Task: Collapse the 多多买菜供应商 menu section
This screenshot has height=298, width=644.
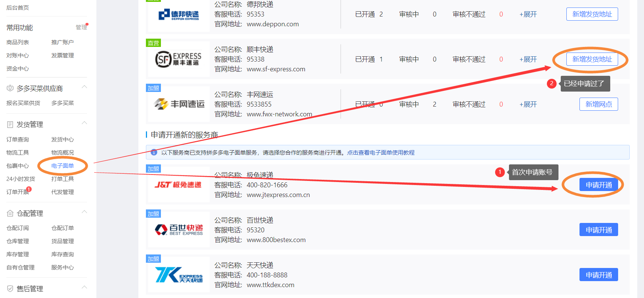Action: (84, 87)
